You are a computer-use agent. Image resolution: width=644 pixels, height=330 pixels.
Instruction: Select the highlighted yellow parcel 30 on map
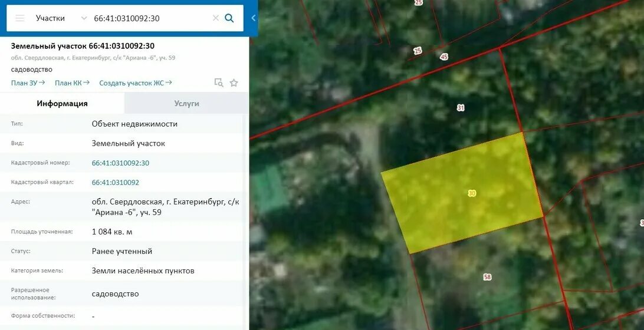point(462,193)
